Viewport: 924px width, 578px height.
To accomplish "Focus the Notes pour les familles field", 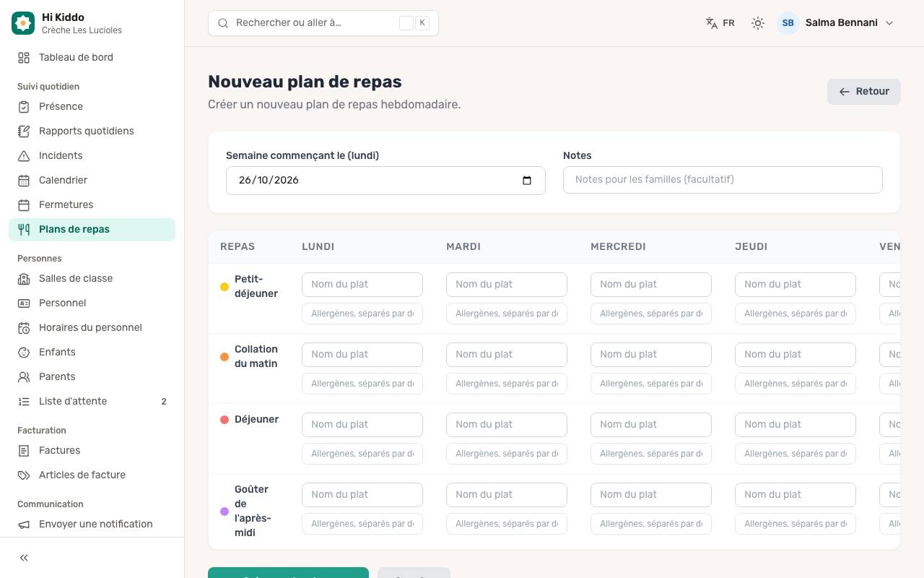I will tap(723, 180).
